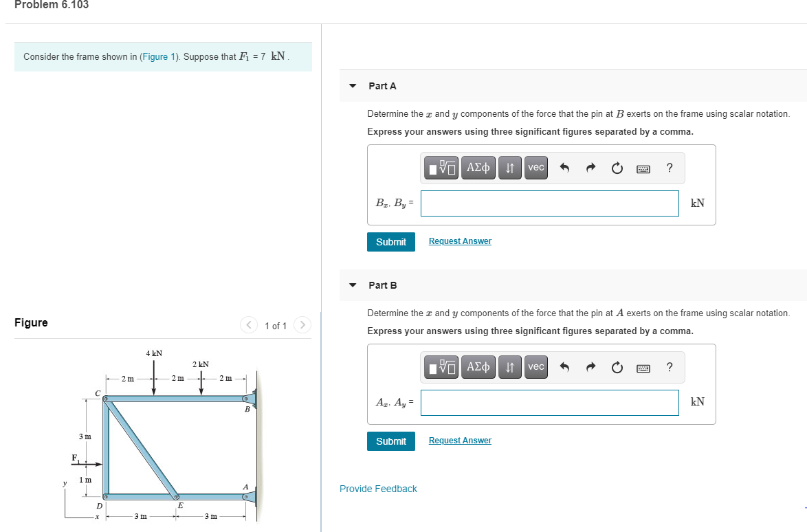Click the vec notation button in Part A

[535, 167]
